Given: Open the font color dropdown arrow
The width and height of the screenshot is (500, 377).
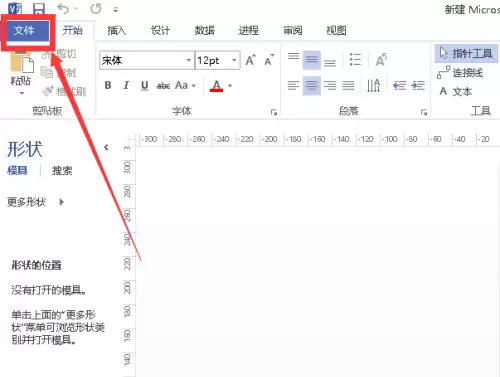Looking at the screenshot, I should click(x=230, y=86).
